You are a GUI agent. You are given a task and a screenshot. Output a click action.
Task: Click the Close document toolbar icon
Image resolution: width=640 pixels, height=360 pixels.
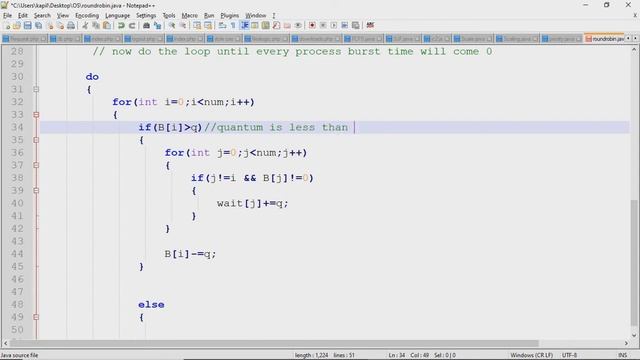coord(50,25)
